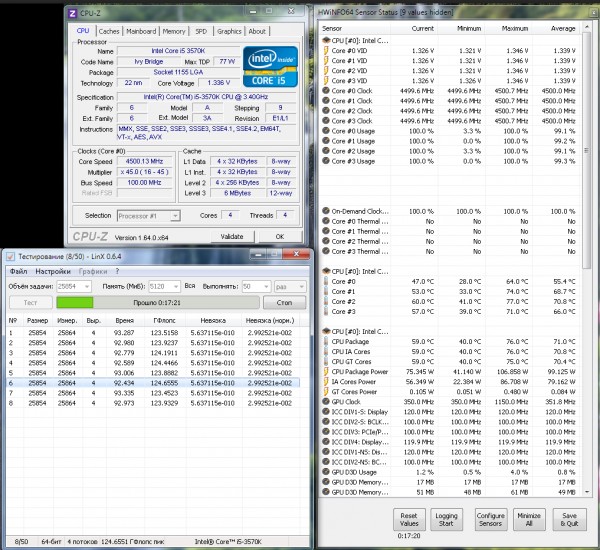This screenshot has height=550, width=600.
Task: Click OK in the CPU-Z window
Action: point(280,237)
